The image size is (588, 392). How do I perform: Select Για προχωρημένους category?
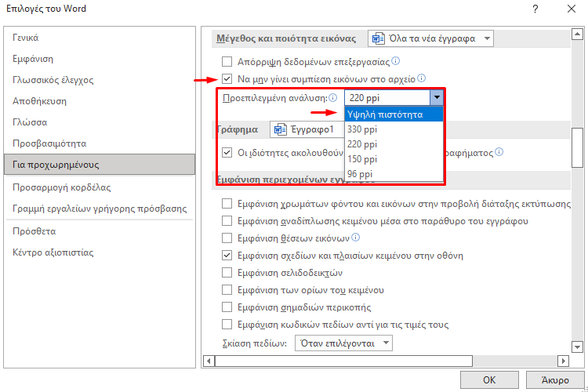point(100,165)
